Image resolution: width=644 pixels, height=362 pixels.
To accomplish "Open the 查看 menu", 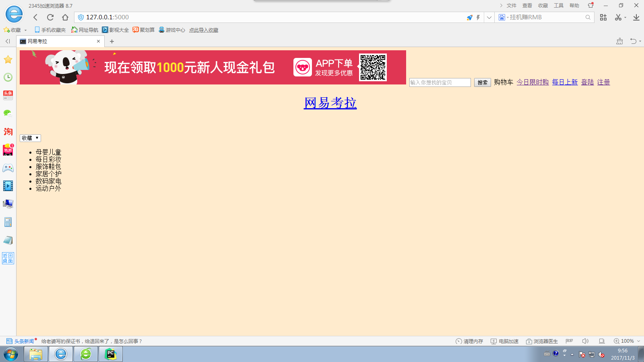I will (x=527, y=6).
